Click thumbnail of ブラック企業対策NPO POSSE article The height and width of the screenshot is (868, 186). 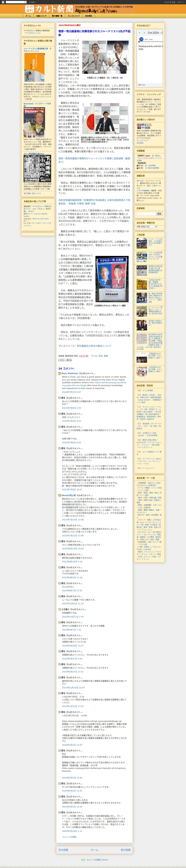[142, 257]
